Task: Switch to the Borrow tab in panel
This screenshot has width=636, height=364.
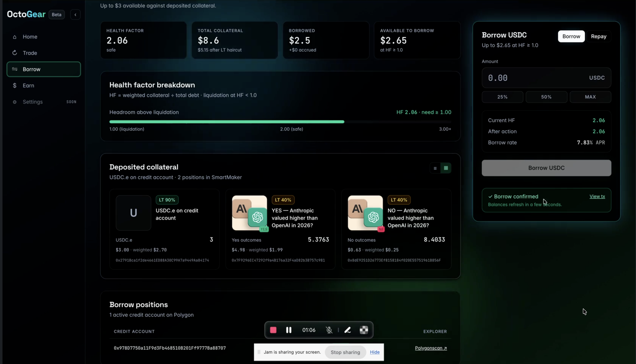Action: 571,36
